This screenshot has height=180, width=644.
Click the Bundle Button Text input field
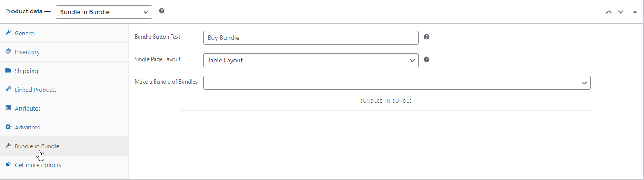[x=311, y=38]
